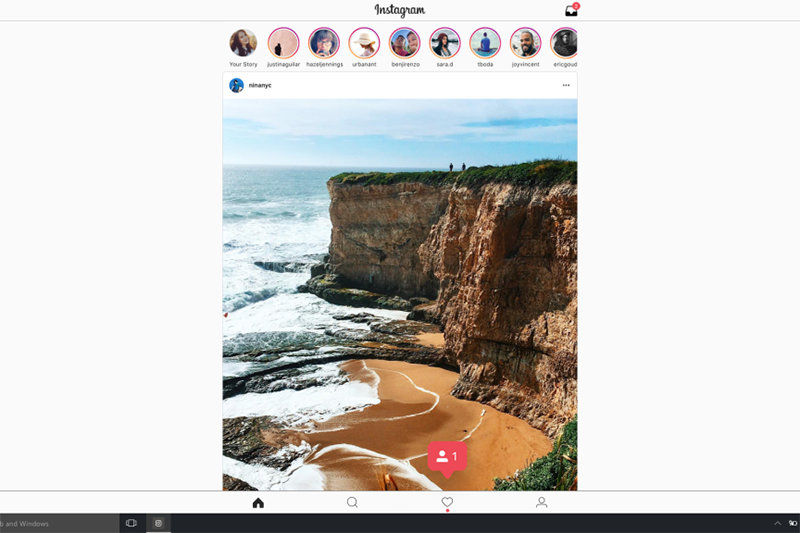Click the Instagram logo at the top

pyautogui.click(x=400, y=11)
